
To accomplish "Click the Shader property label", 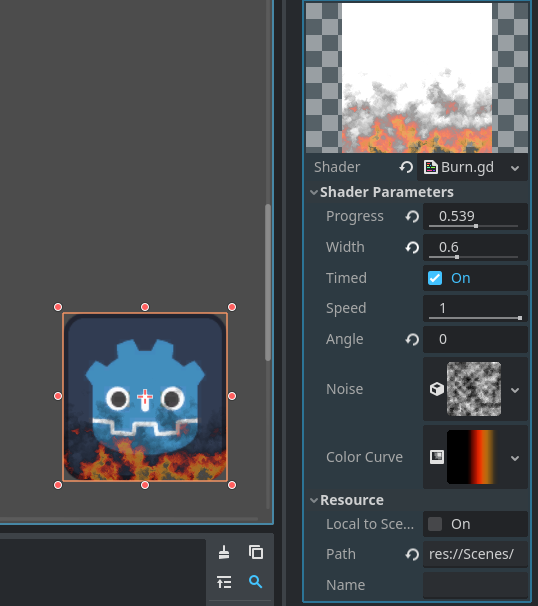I will pos(337,167).
